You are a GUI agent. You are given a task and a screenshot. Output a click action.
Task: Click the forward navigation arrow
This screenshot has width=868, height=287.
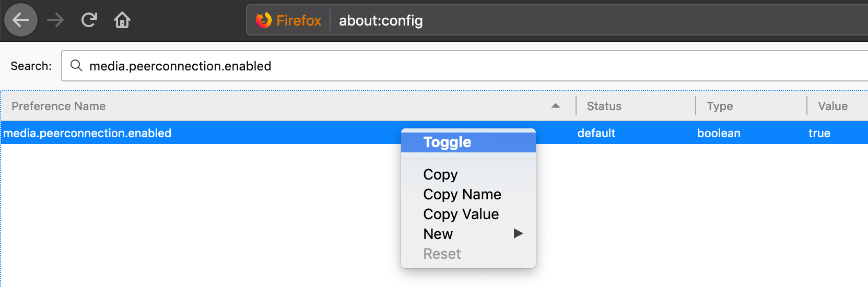pyautogui.click(x=55, y=20)
